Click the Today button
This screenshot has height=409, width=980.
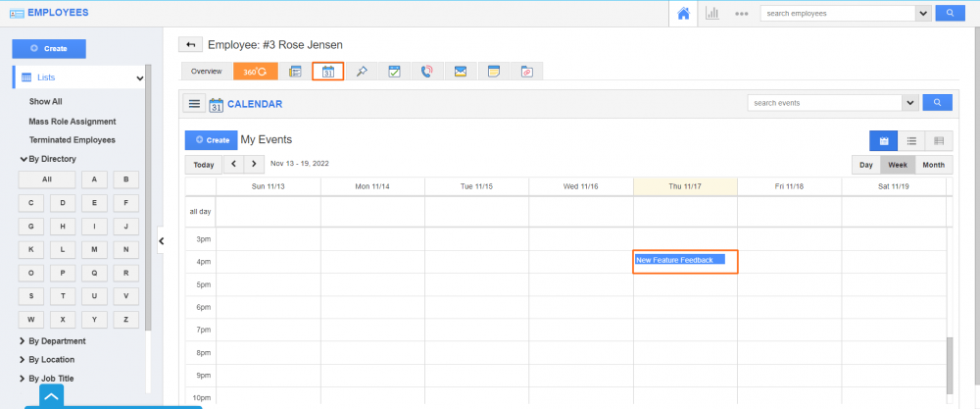[203, 165]
